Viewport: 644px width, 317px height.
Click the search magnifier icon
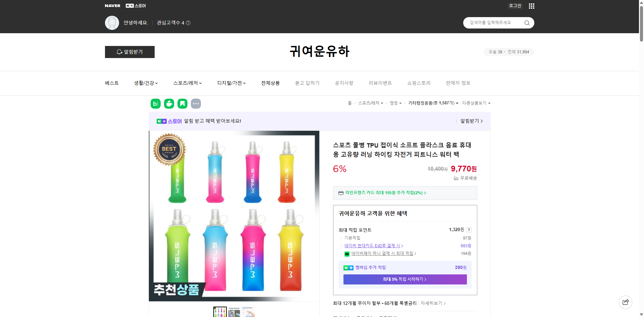527,23
